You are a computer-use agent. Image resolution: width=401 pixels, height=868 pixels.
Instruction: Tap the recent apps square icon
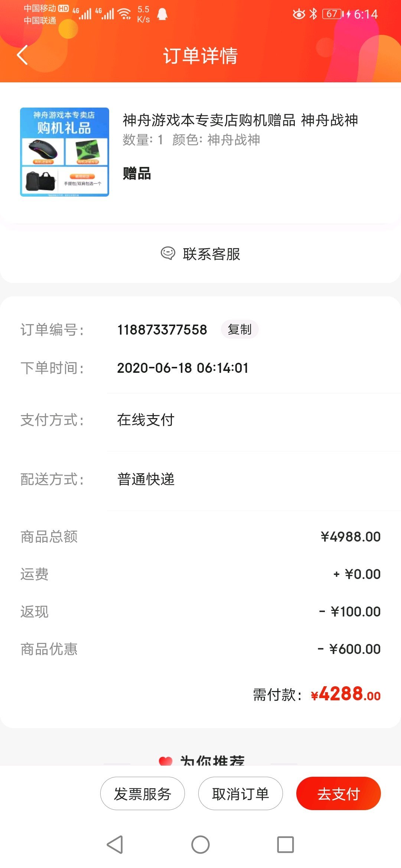pos(286,845)
